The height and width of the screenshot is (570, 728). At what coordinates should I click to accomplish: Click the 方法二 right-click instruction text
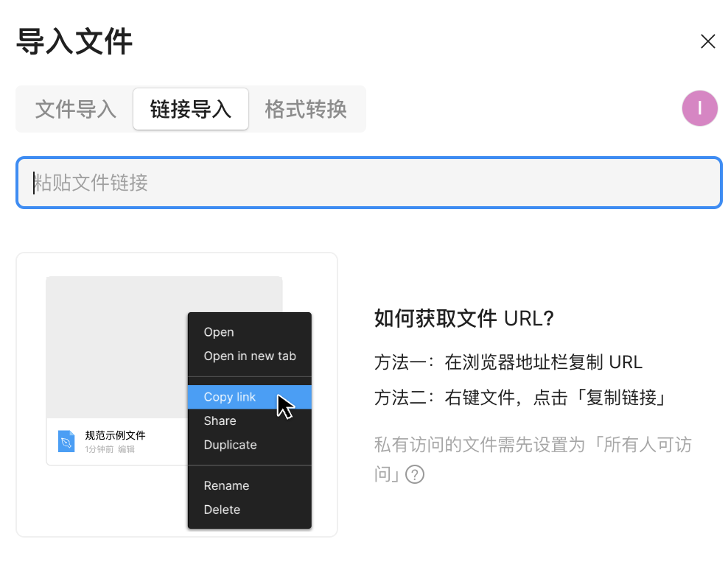coord(521,398)
